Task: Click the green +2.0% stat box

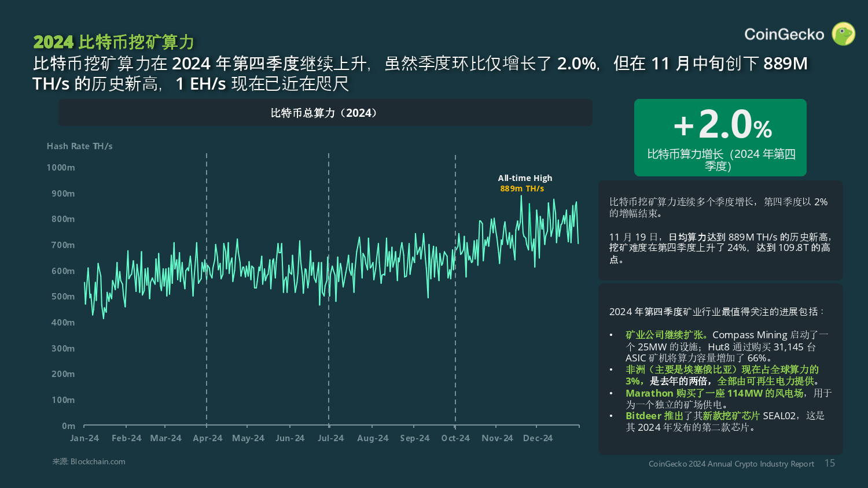Action: point(720,138)
